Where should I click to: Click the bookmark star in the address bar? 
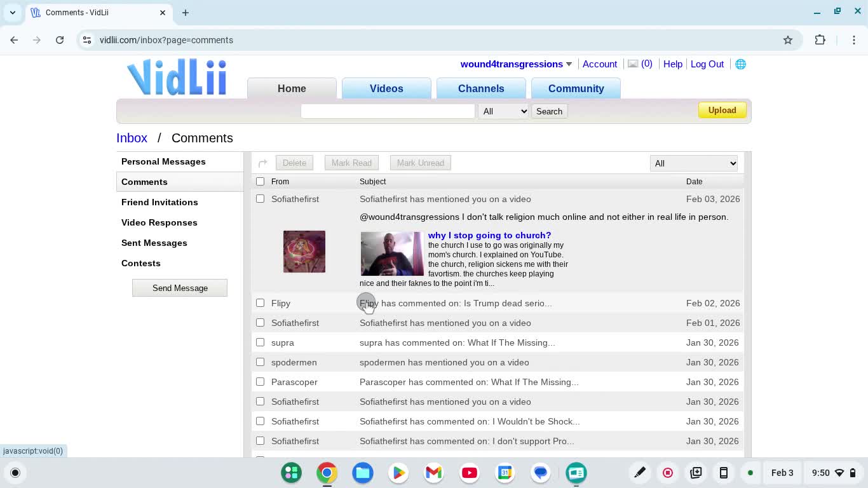(x=788, y=39)
